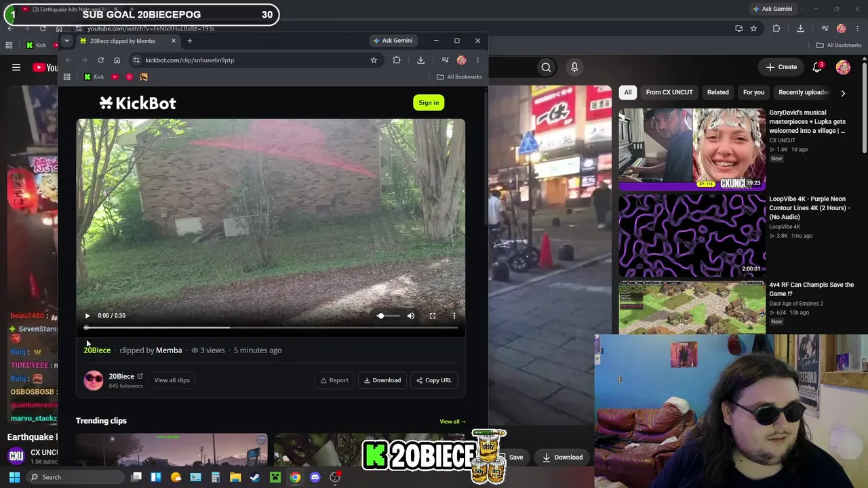Enter fullscreen on the KickBot clip
This screenshot has width=868, height=488.
(433, 316)
